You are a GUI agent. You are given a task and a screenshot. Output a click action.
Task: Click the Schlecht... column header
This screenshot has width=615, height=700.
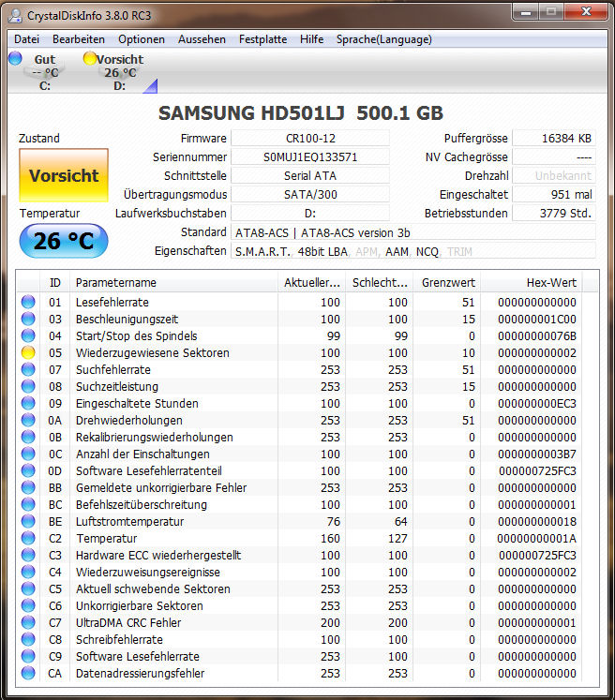click(x=380, y=283)
